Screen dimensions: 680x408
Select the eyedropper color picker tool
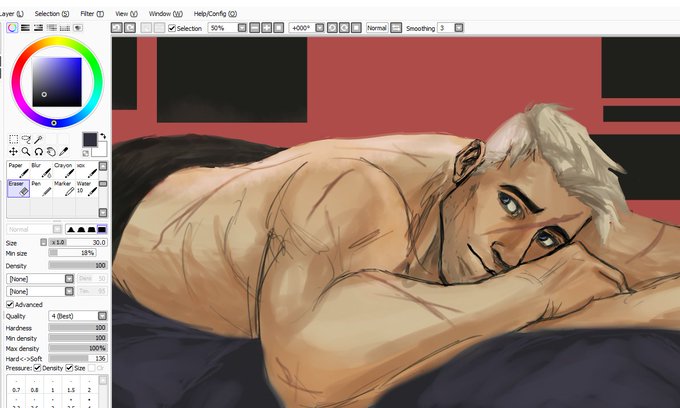point(64,151)
